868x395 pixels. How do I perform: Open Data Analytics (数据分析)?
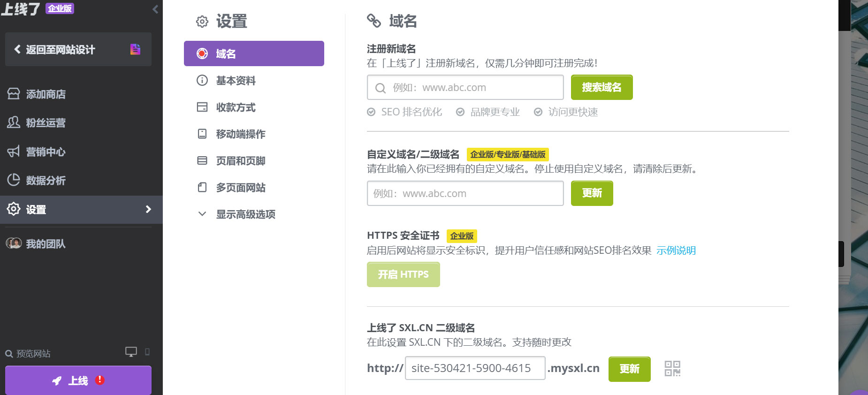[46, 181]
